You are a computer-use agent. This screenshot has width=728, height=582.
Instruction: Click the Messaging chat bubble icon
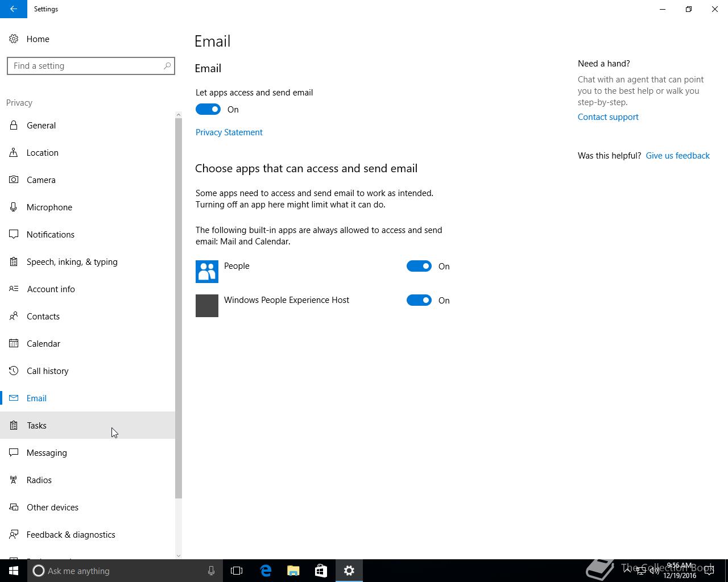point(14,452)
